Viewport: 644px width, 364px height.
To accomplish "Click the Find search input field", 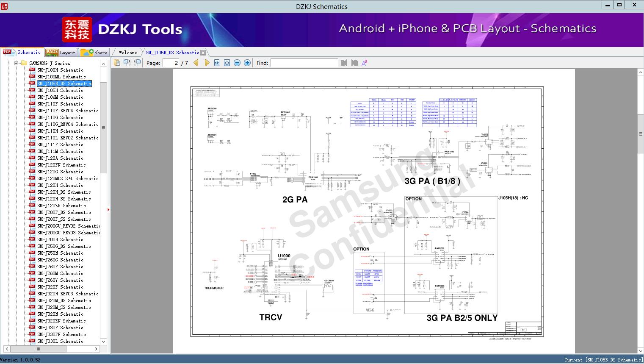I will [x=304, y=63].
